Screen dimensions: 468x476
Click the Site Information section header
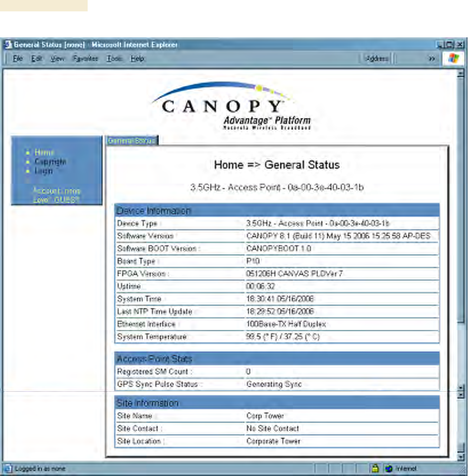[x=277, y=403]
